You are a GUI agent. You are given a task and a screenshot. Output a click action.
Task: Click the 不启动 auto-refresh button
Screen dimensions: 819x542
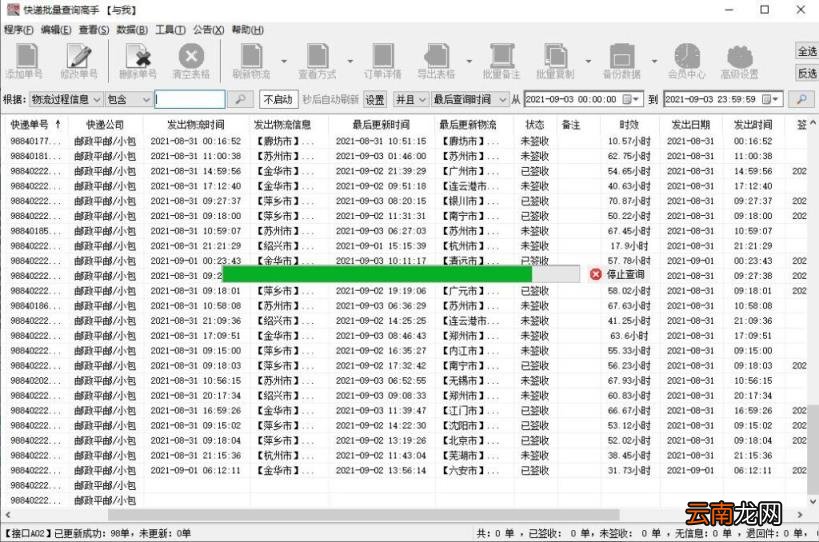[278, 99]
